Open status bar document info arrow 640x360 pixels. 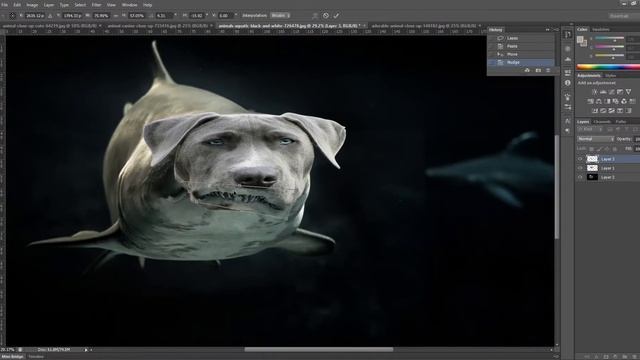tap(86, 350)
